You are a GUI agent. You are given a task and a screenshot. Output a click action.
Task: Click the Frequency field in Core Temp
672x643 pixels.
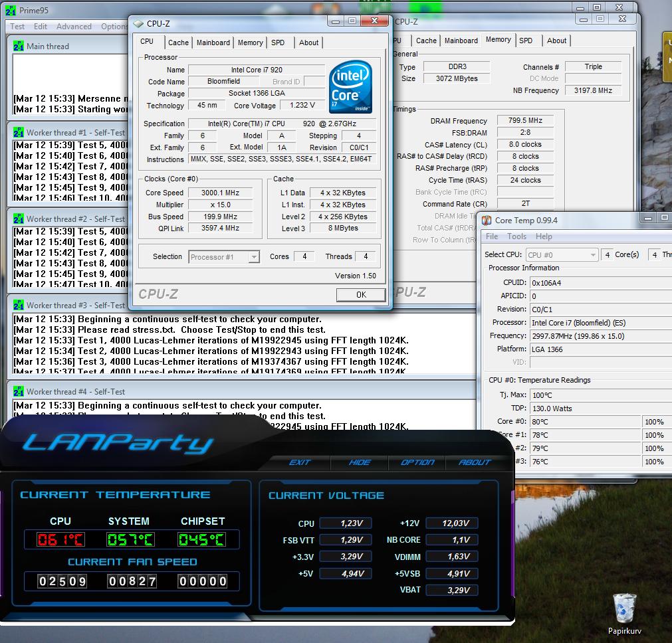click(601, 336)
